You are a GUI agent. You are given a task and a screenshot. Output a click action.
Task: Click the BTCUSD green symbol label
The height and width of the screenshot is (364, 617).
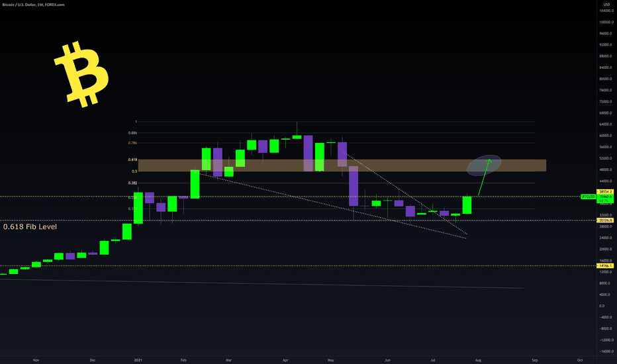[x=589, y=197]
